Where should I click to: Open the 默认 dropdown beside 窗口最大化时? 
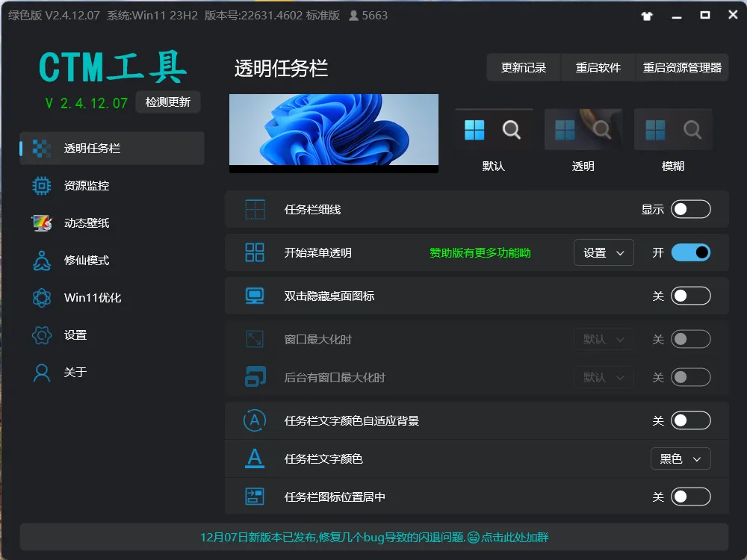point(604,339)
